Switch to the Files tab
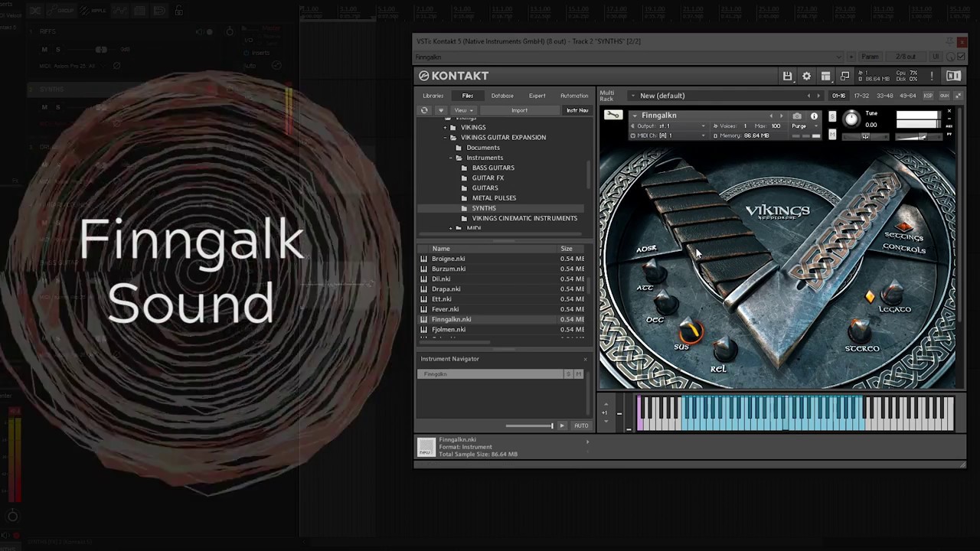 click(468, 96)
